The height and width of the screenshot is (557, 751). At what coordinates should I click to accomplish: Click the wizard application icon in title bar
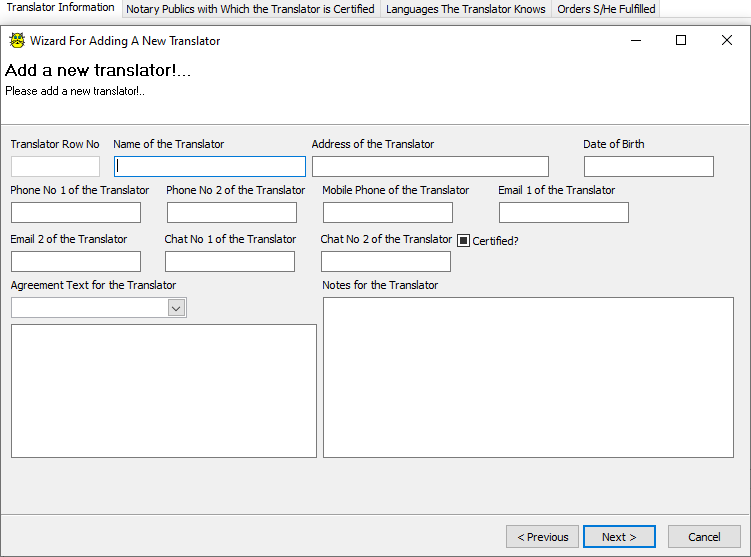[17, 41]
